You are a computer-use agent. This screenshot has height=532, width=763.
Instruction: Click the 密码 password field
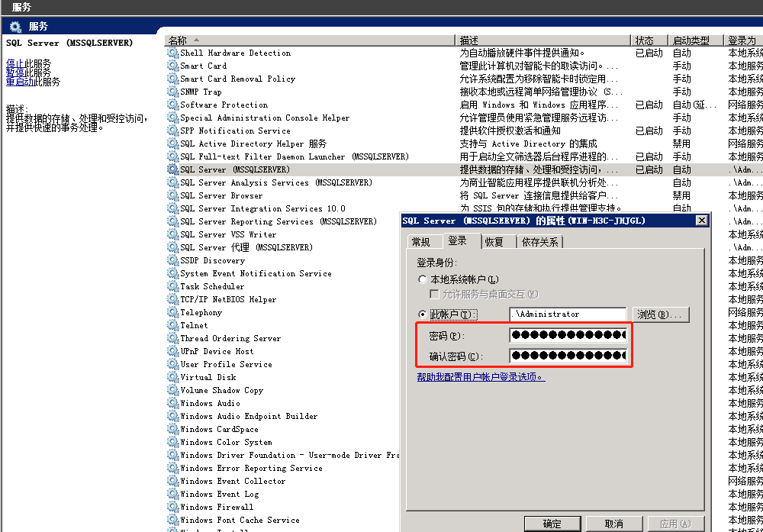click(x=568, y=335)
